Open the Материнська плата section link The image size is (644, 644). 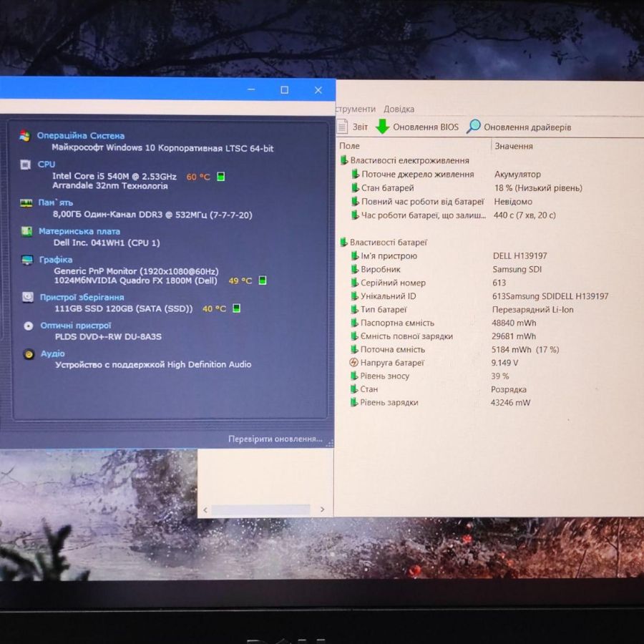click(x=79, y=231)
